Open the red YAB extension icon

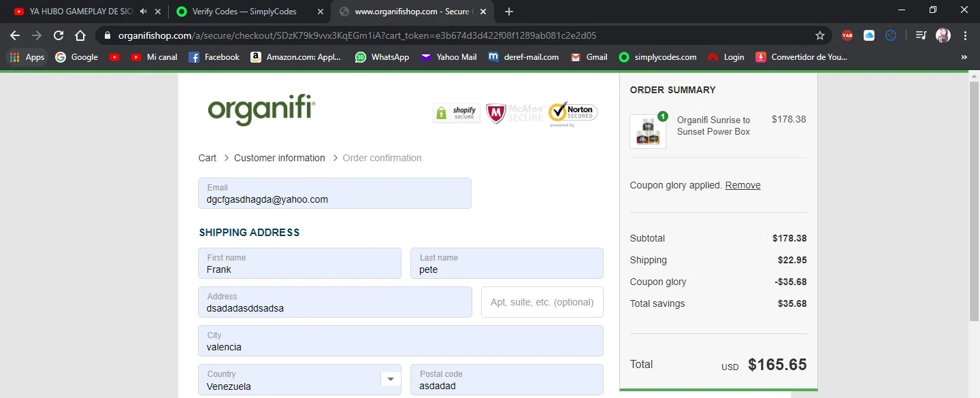tap(847, 35)
